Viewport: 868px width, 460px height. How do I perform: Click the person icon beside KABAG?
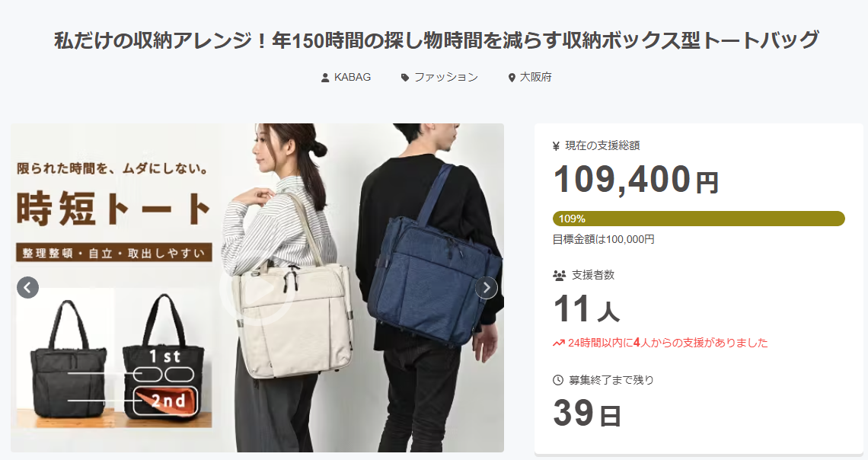(325, 78)
